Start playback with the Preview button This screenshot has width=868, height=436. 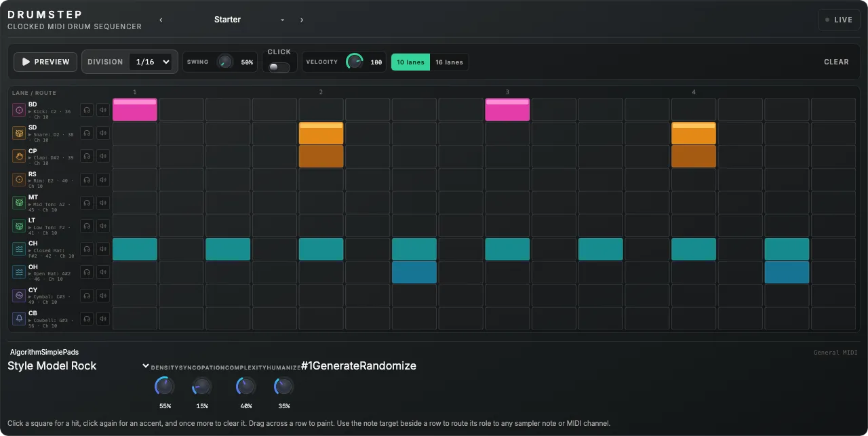(x=45, y=62)
